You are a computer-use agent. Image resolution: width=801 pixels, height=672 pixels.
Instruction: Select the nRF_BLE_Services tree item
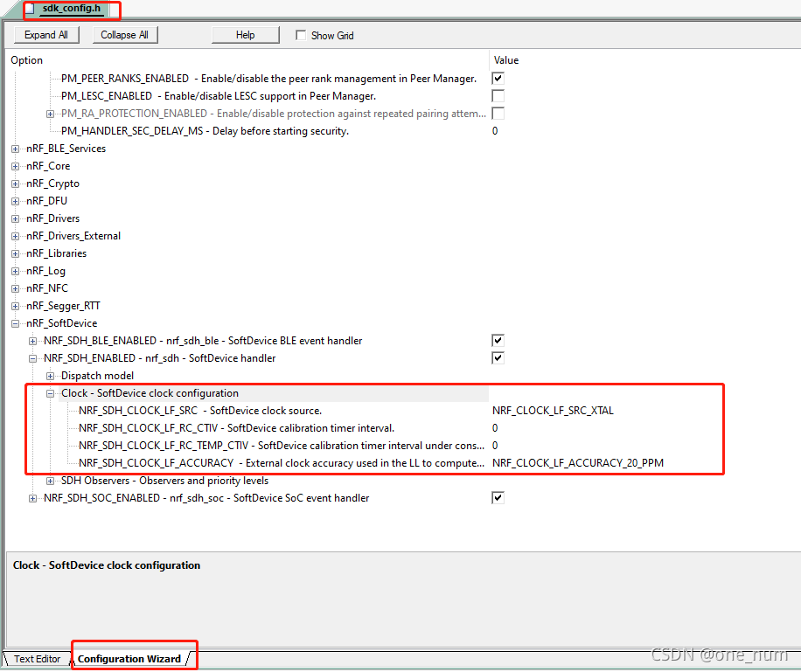pyautogui.click(x=66, y=148)
